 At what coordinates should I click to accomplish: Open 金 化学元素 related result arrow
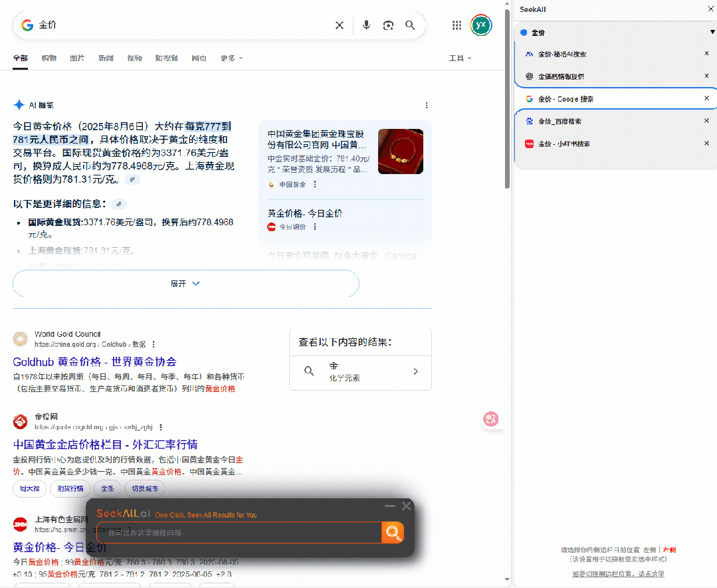(x=416, y=371)
